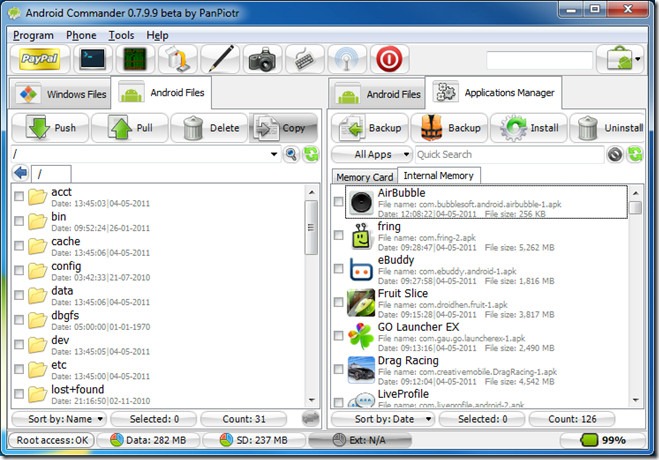Check the fring app checkbox

coord(338,235)
